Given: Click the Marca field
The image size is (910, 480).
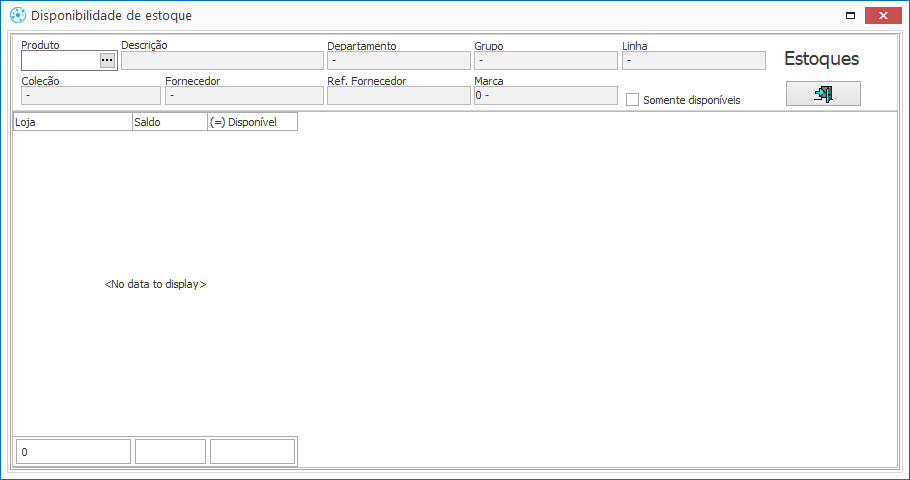Looking at the screenshot, I should 546,96.
